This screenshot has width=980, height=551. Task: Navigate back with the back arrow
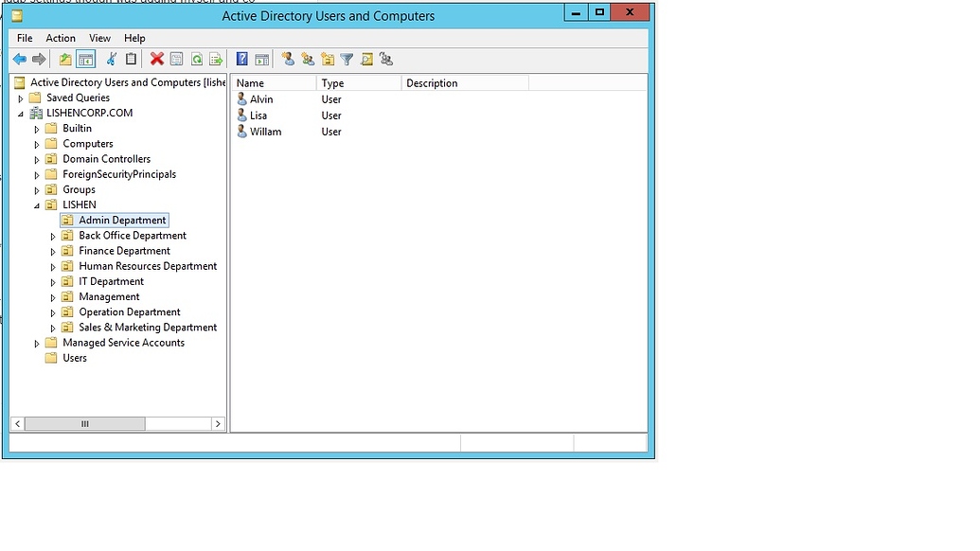(x=20, y=59)
